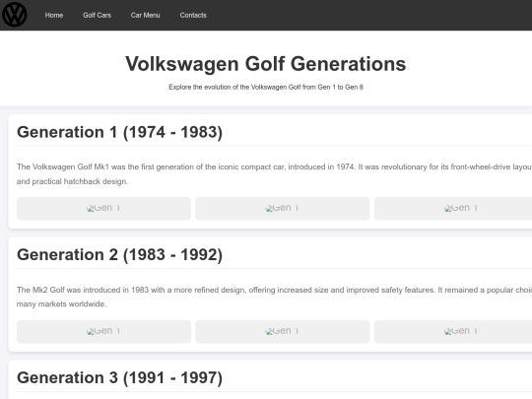
Task: Select the Generation 3 (1991 - 1997) heading
Action: point(119,377)
